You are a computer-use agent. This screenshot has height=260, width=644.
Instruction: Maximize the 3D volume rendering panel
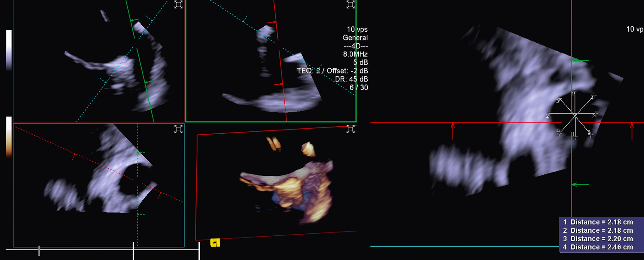tap(350, 129)
